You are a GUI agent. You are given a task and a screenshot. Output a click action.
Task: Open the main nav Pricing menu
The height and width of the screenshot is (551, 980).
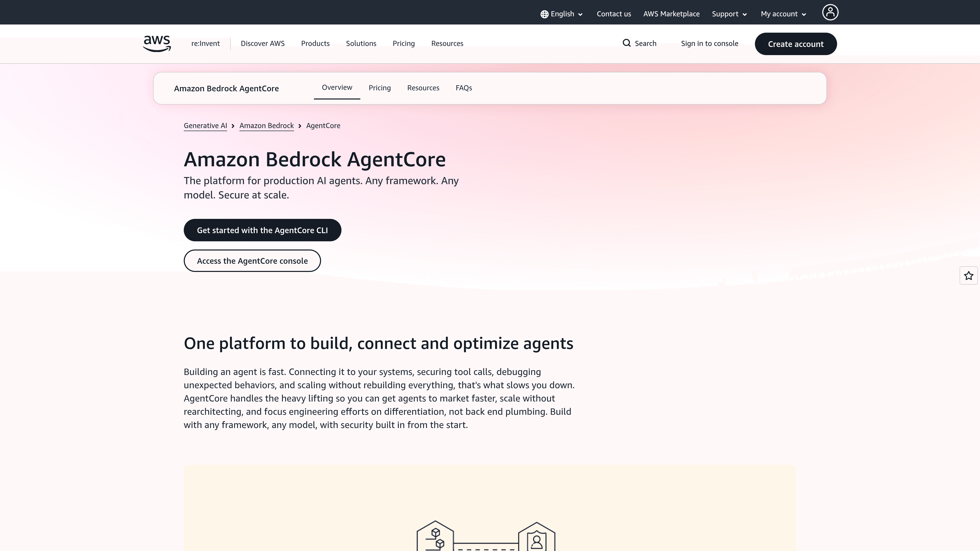coord(404,43)
